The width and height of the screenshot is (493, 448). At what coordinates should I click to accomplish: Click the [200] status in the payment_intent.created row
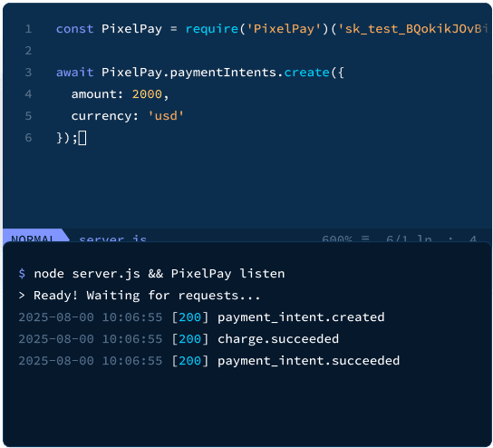(190, 317)
